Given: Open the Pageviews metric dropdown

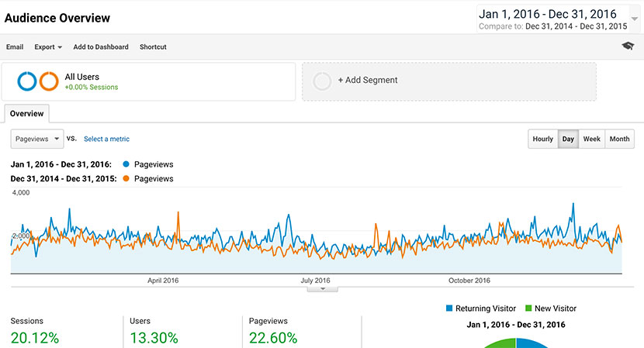Looking at the screenshot, I should [x=37, y=139].
